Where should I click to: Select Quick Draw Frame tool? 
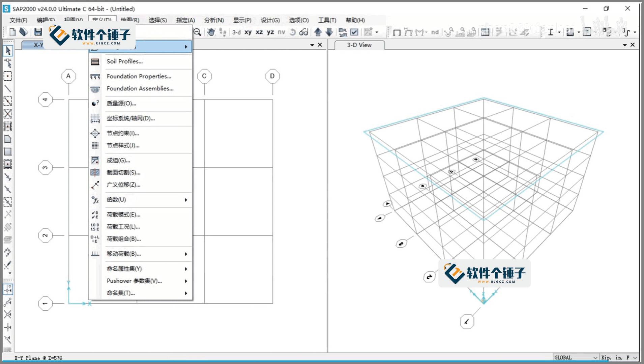8,101
